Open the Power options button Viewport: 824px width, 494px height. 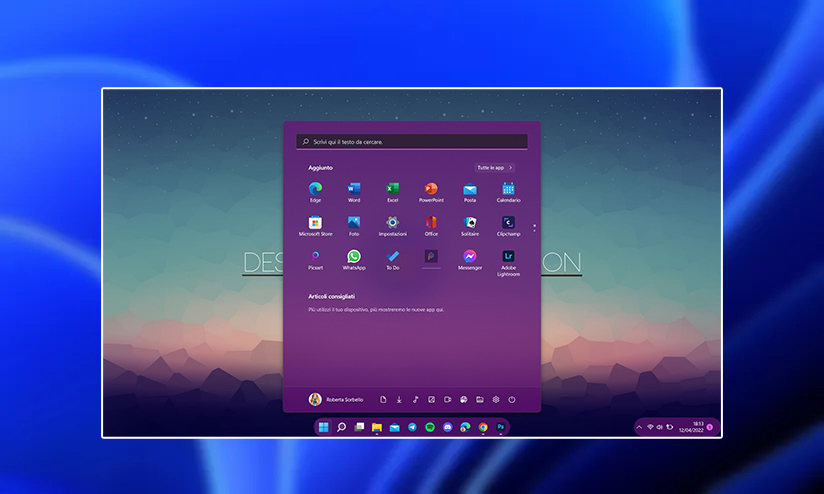click(x=512, y=399)
